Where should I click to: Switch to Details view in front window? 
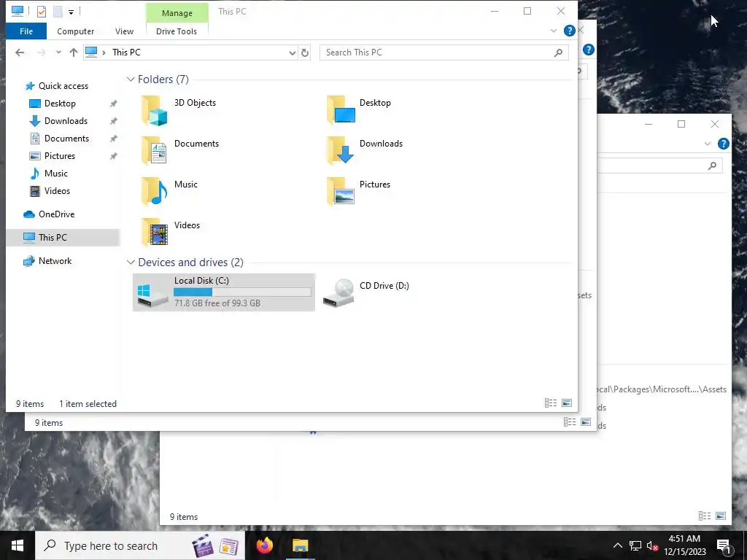(x=551, y=403)
